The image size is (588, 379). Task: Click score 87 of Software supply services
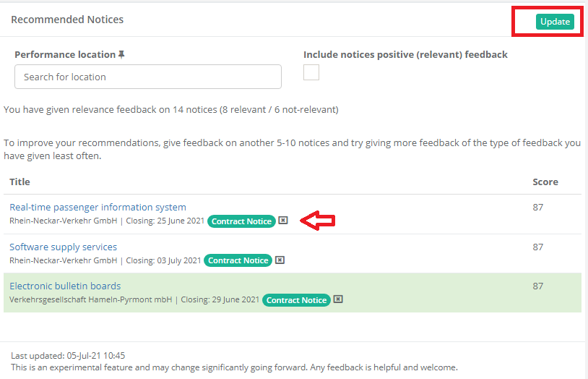click(x=538, y=247)
